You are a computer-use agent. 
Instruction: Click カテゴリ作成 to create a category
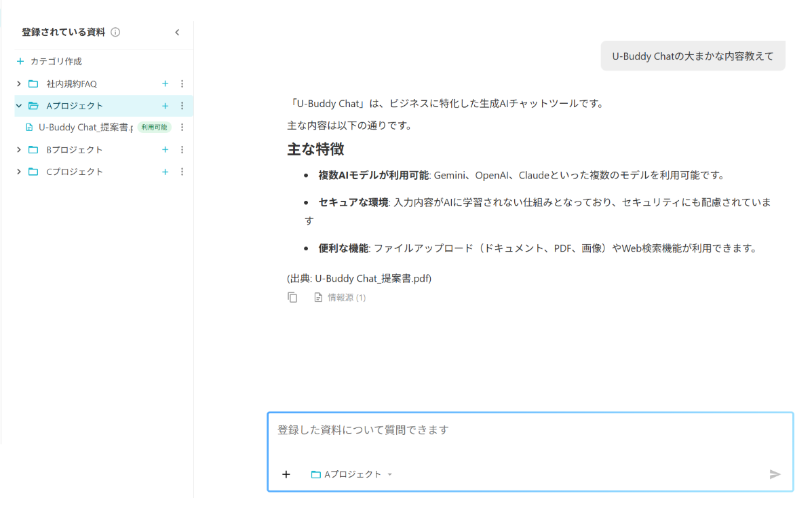pyautogui.click(x=56, y=61)
